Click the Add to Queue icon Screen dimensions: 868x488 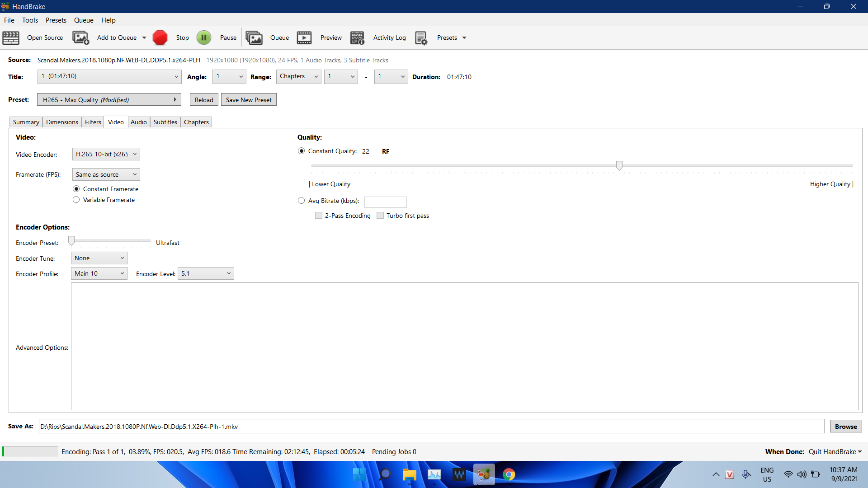pyautogui.click(x=81, y=38)
